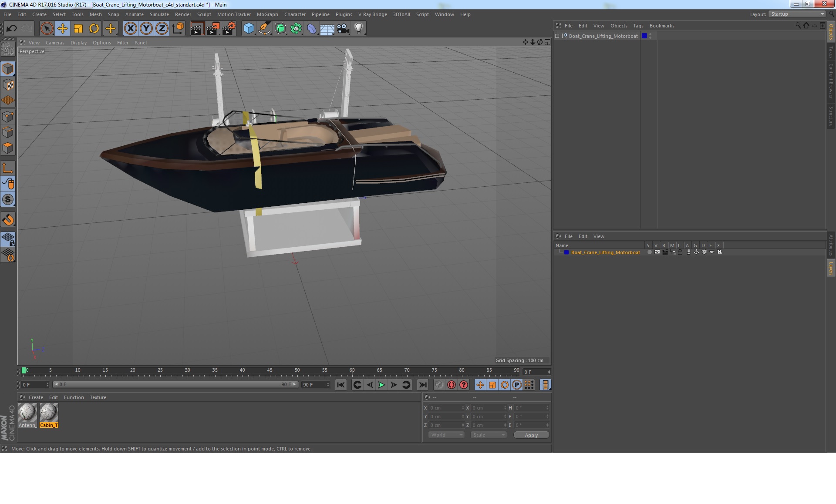Toggle the X-axis lock
The image size is (836, 504).
130,29
